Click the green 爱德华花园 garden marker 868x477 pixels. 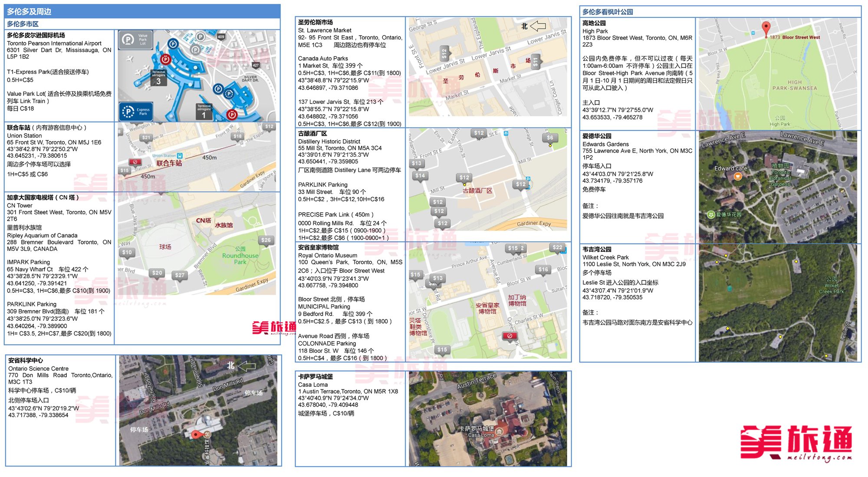tap(710, 214)
